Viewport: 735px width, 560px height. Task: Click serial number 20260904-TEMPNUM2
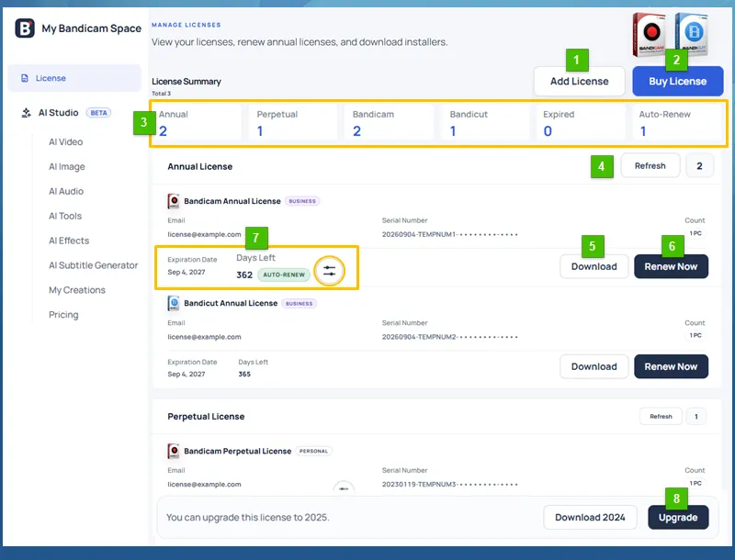(x=449, y=337)
